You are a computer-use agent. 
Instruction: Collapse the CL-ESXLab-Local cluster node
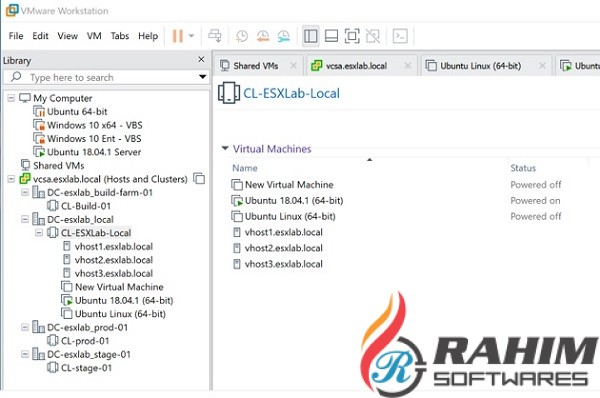pos(39,233)
